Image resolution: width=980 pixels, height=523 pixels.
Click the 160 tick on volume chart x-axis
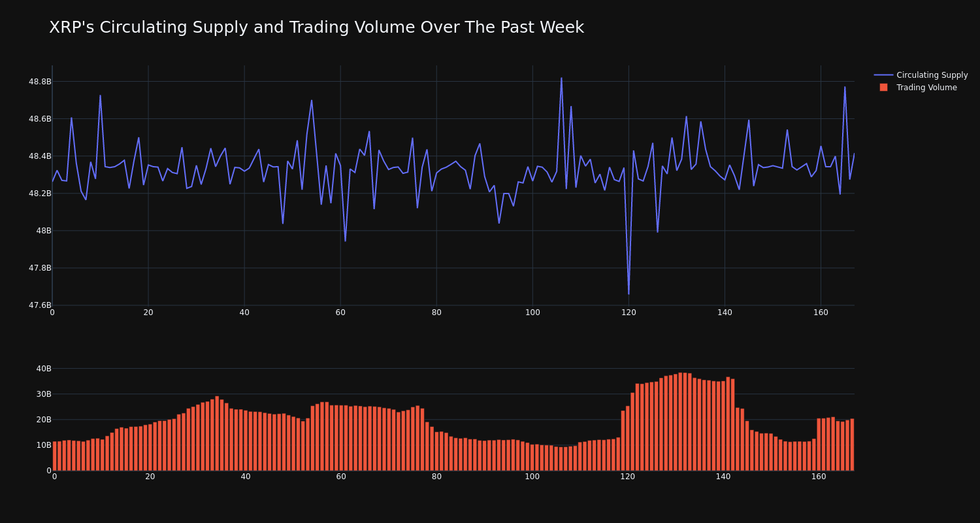(x=819, y=477)
